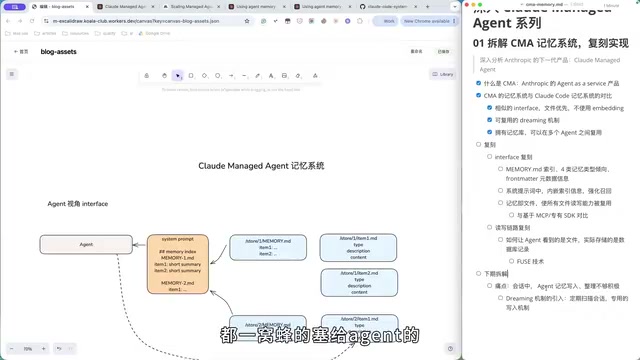Viewport: 640px width, 360px height.
Task: Select the Line drawing tool
Action: pos(244,76)
